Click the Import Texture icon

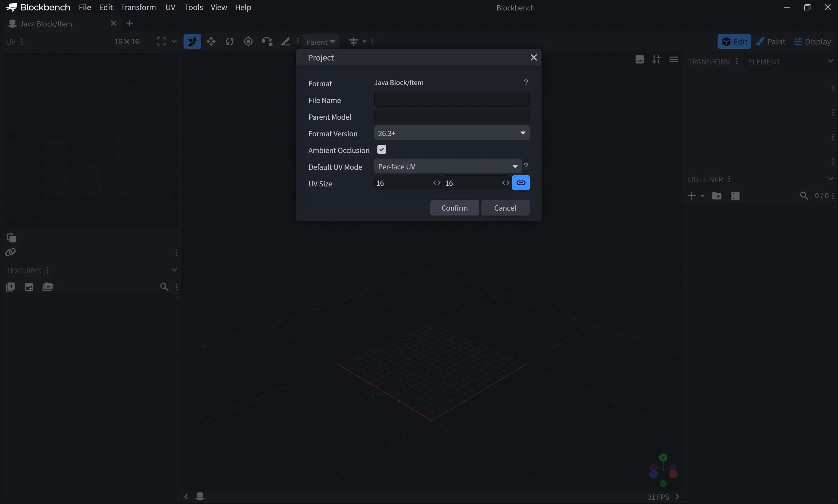tap(10, 287)
